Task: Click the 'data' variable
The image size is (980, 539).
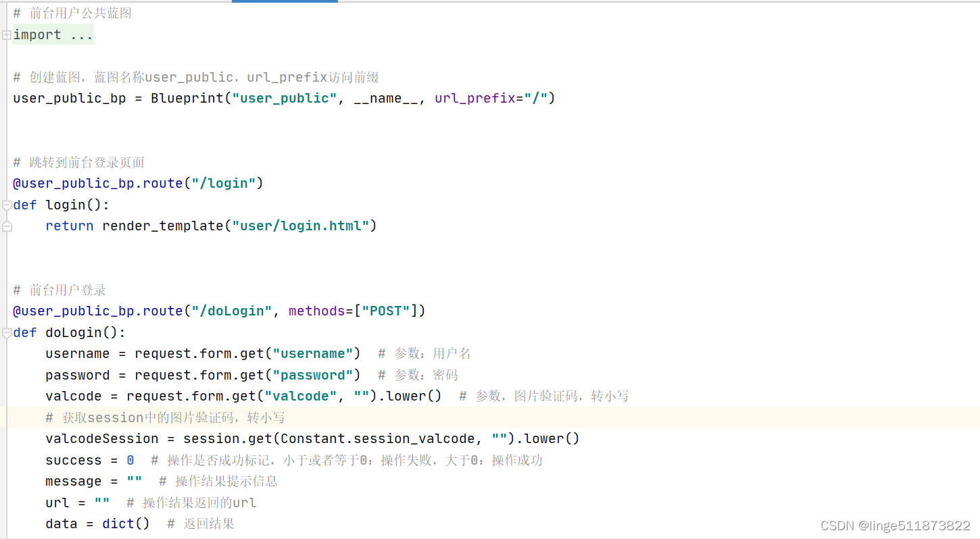Action: point(62,523)
